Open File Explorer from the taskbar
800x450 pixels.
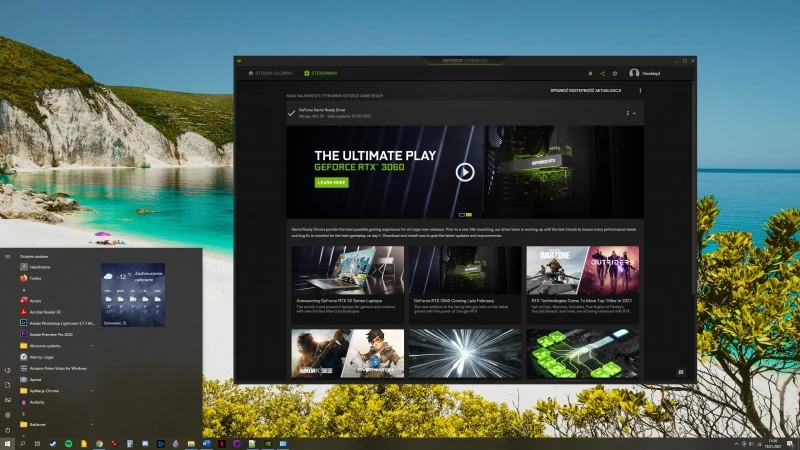(x=191, y=444)
